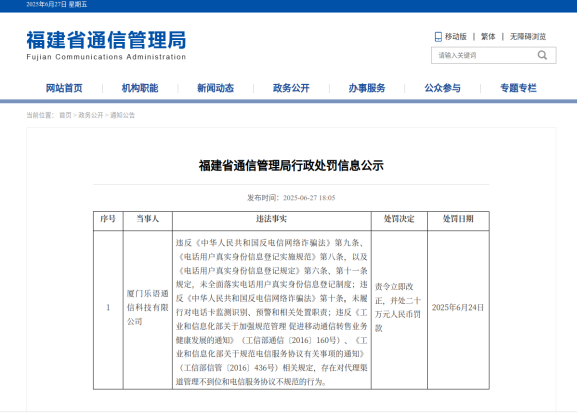Open the 政务公开 navigation item
578x413 pixels.
291,88
